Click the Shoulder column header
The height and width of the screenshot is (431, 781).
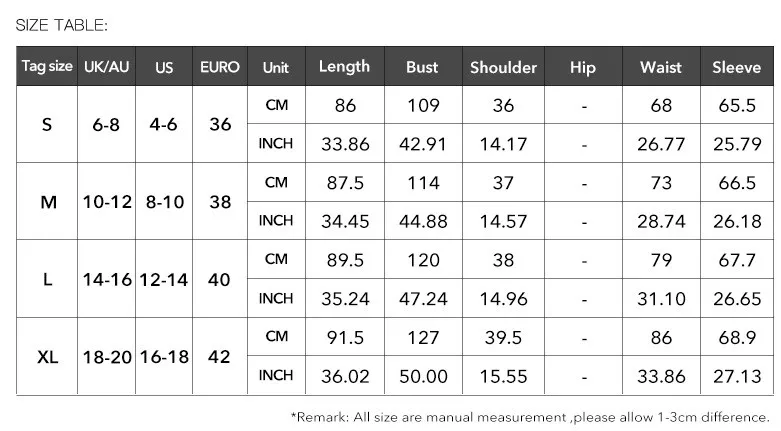point(503,67)
